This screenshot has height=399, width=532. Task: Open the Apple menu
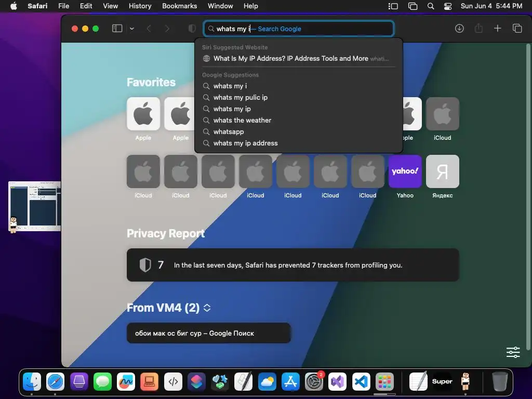(14, 6)
